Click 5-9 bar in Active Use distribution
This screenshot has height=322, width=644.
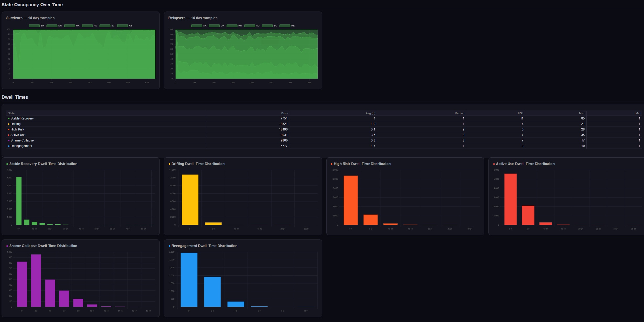point(528,215)
